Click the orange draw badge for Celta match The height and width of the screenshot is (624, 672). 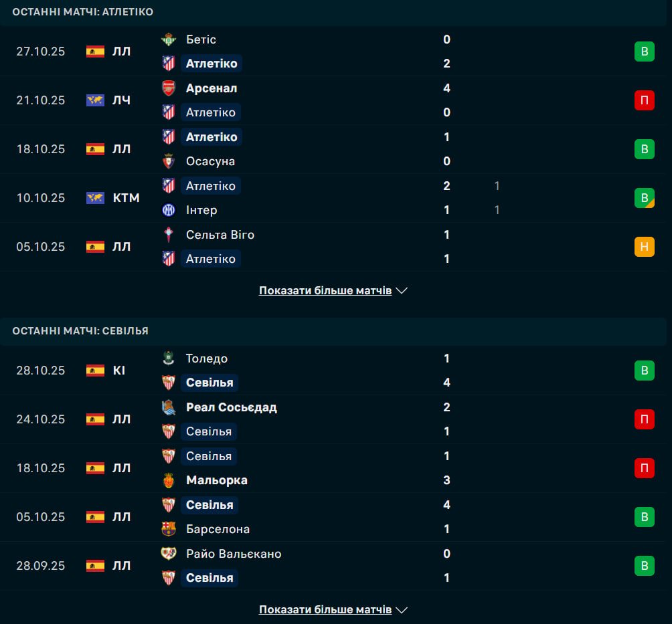point(644,247)
